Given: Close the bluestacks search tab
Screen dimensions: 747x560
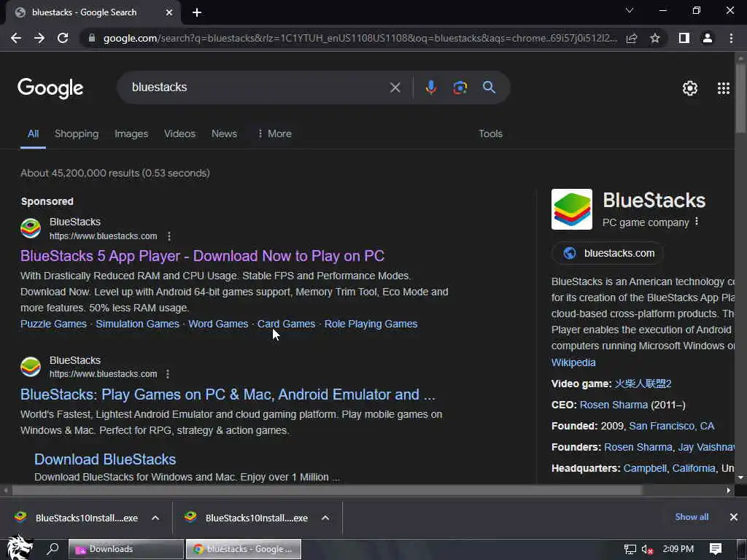Looking at the screenshot, I should 169,12.
